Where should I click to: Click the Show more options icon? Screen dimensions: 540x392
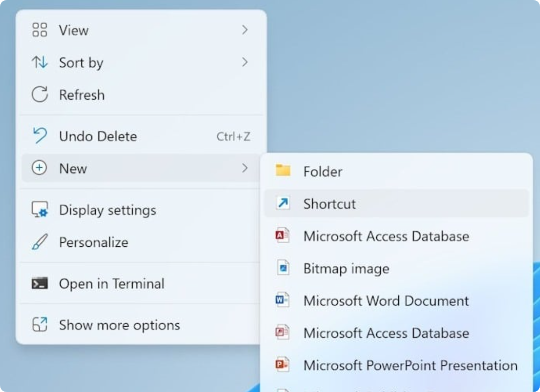[x=40, y=325]
